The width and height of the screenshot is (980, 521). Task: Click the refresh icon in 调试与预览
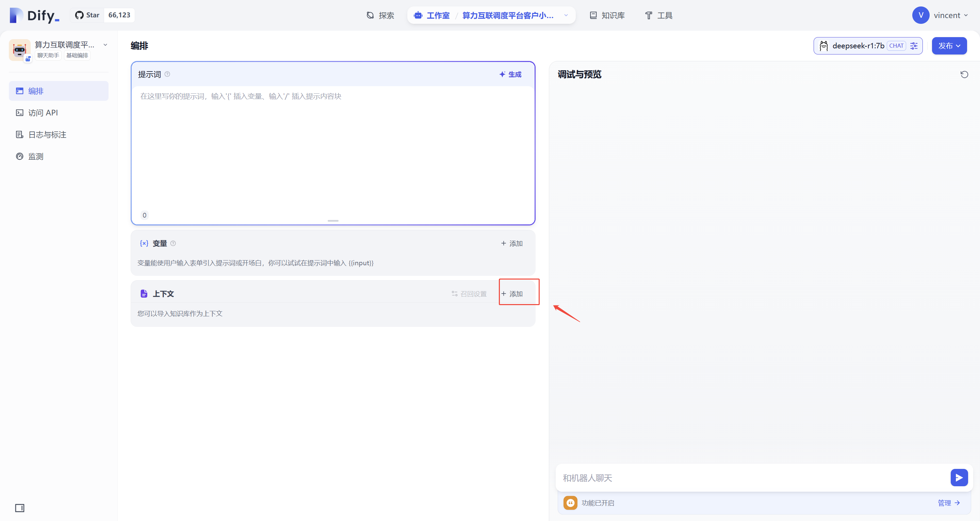964,74
